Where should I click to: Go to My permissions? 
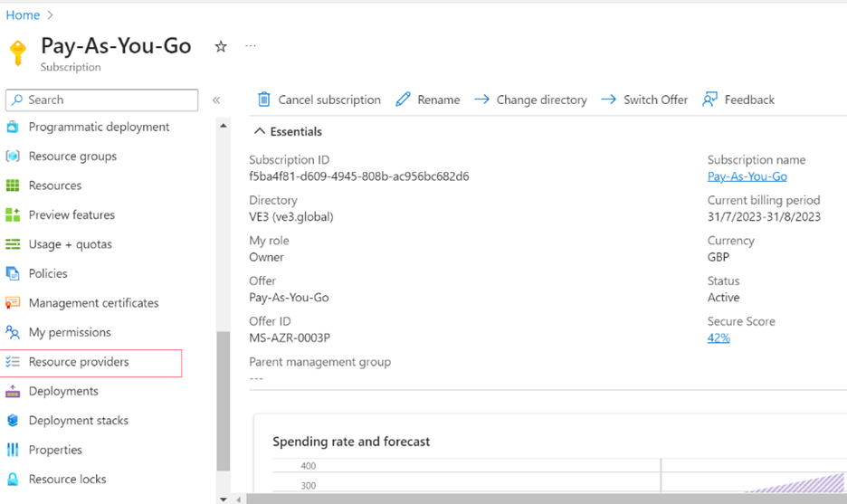[x=70, y=332]
